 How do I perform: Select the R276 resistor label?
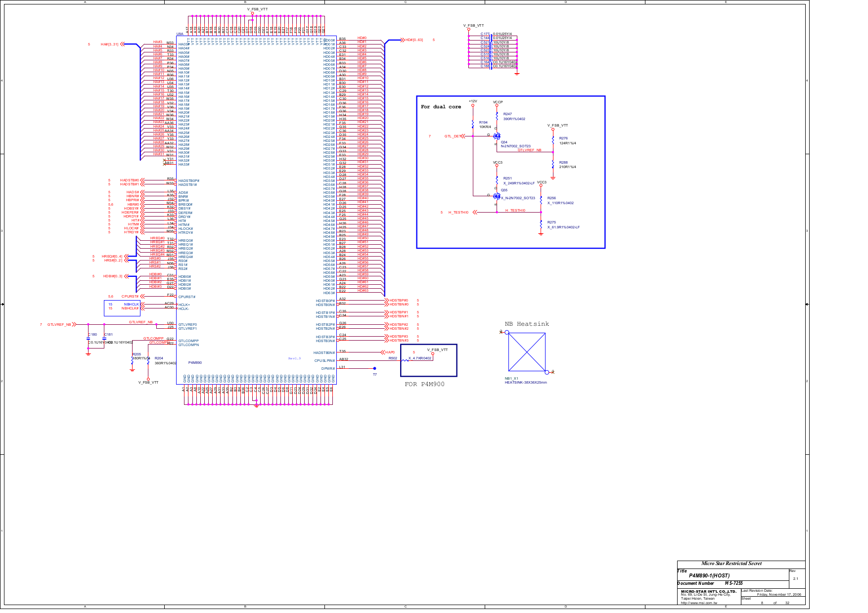(x=563, y=138)
